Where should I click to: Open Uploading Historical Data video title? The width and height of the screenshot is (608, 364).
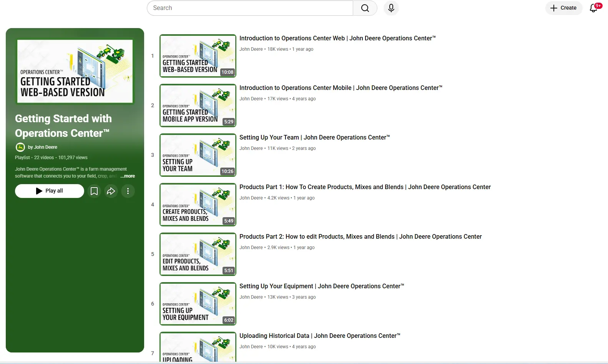319,336
